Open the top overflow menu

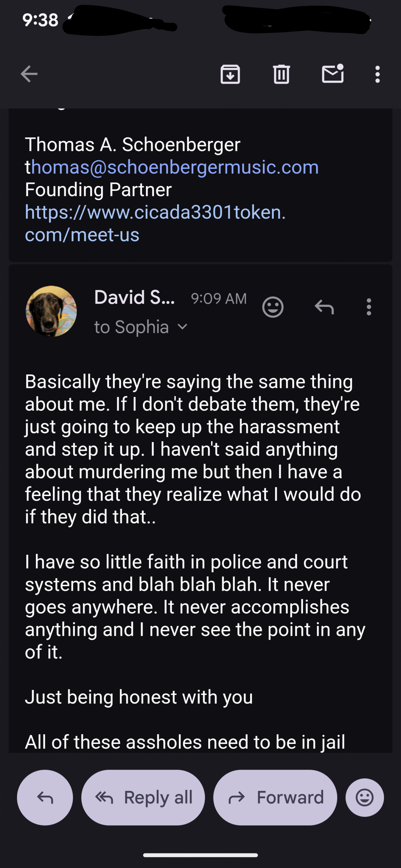pyautogui.click(x=377, y=74)
